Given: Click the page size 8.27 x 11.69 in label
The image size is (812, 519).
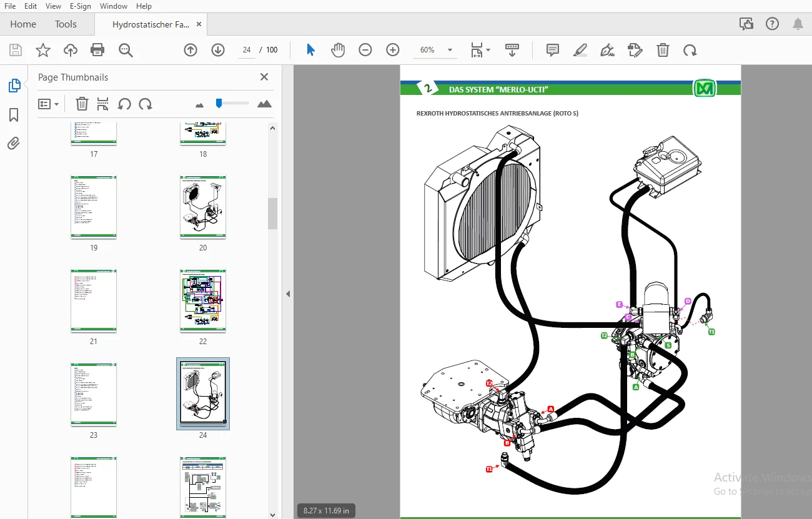Looking at the screenshot, I should click(326, 511).
